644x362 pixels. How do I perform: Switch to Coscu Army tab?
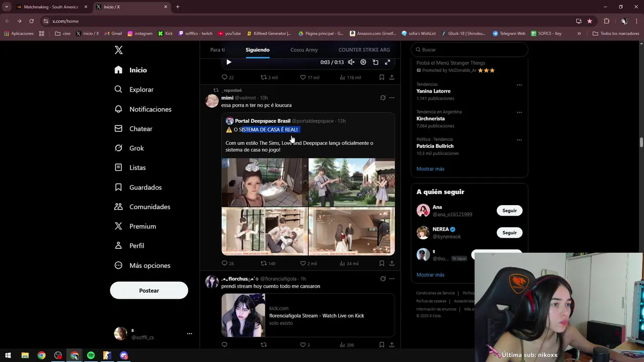tap(304, 50)
